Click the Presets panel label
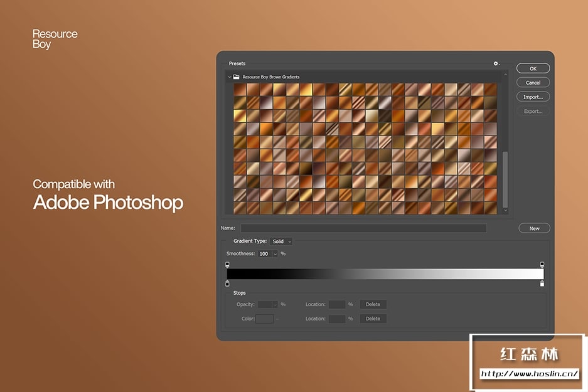This screenshot has width=588, height=392. click(237, 63)
